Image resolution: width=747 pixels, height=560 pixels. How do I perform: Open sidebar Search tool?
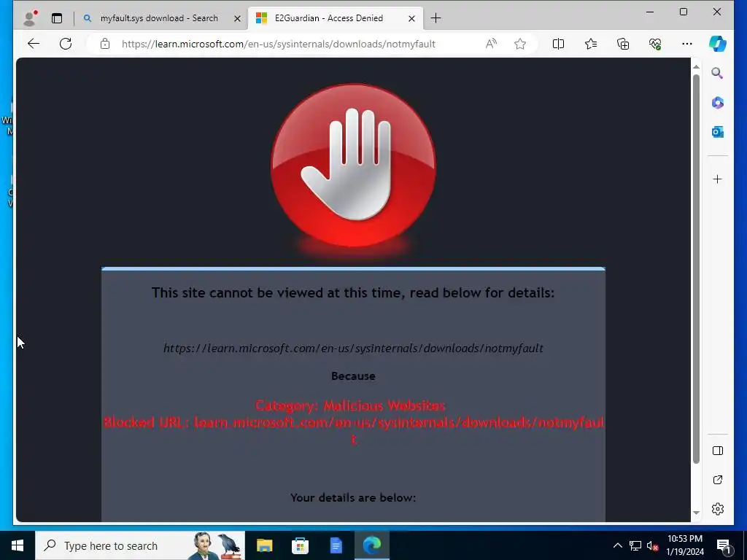718,73
